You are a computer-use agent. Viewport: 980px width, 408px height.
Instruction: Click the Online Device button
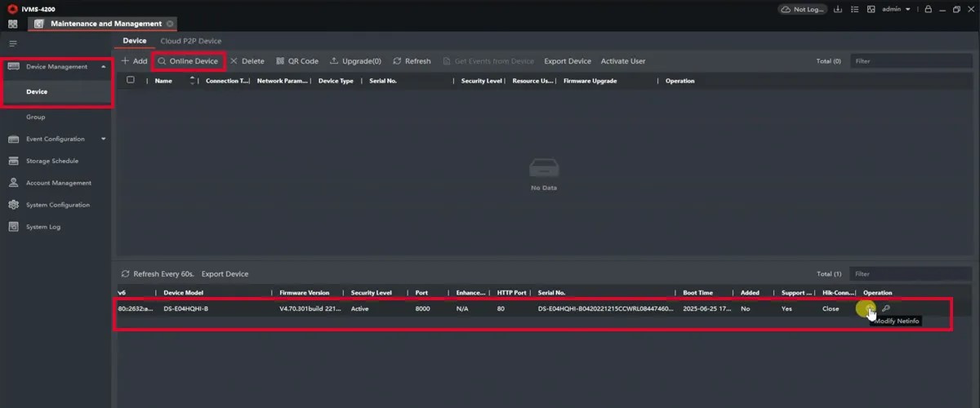188,61
